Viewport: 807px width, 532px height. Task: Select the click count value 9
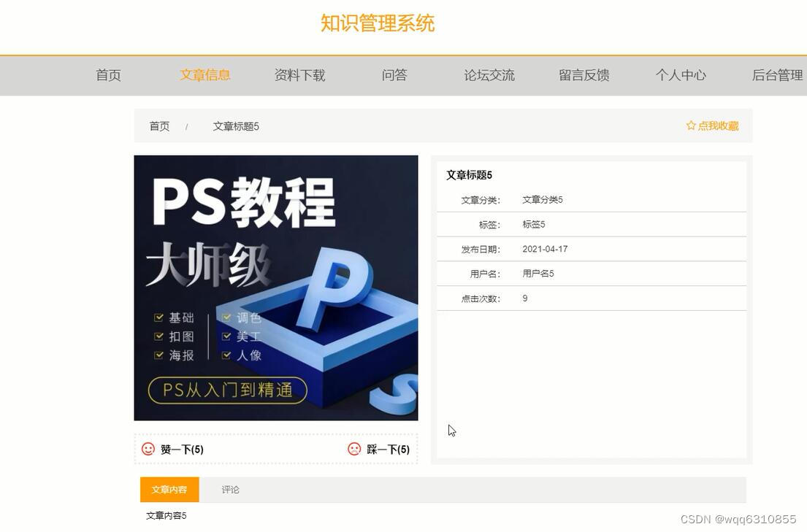[525, 298]
